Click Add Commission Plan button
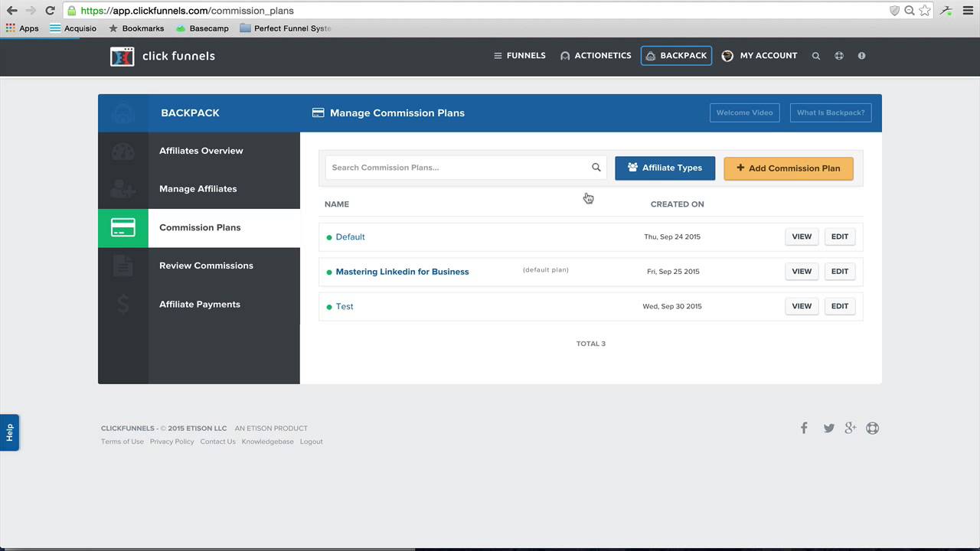This screenshot has width=980, height=551. (789, 168)
